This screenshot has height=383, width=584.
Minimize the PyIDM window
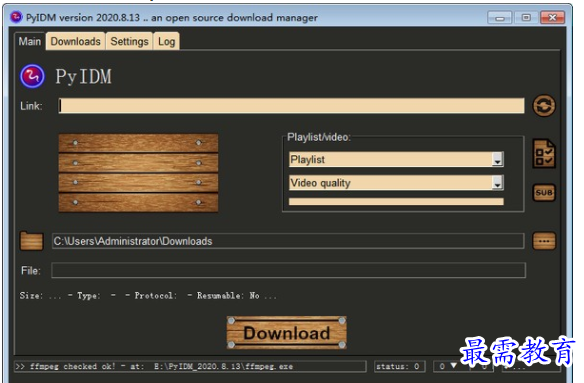[499, 18]
